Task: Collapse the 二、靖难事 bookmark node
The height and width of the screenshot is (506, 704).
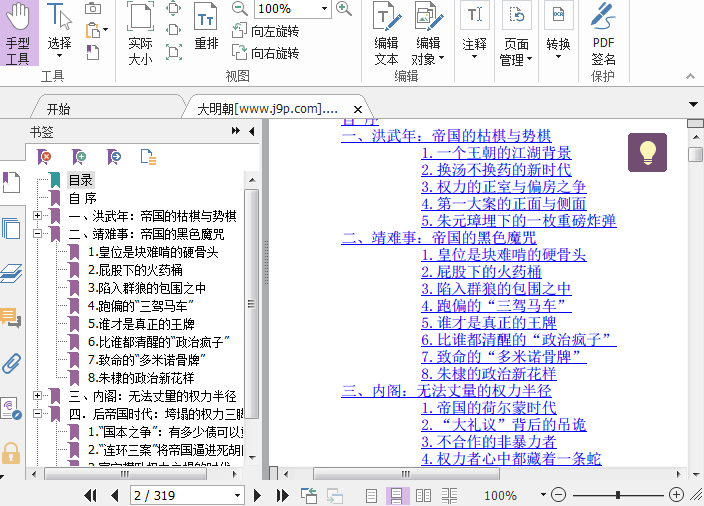Action: click(x=38, y=233)
